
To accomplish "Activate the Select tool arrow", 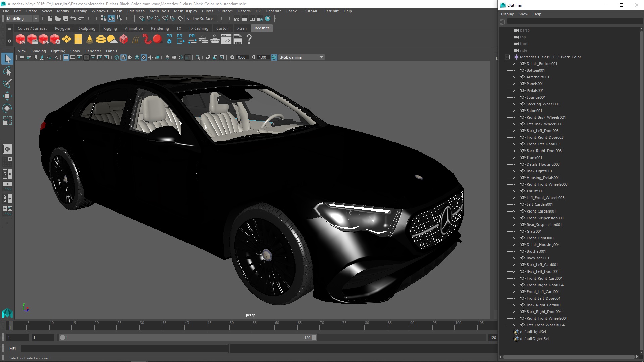I will point(7,59).
